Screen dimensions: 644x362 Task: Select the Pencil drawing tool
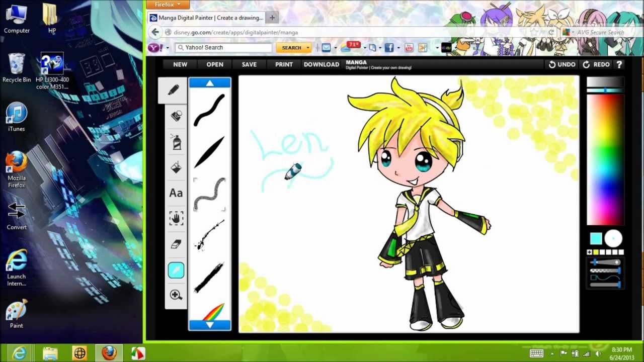pyautogui.click(x=173, y=90)
